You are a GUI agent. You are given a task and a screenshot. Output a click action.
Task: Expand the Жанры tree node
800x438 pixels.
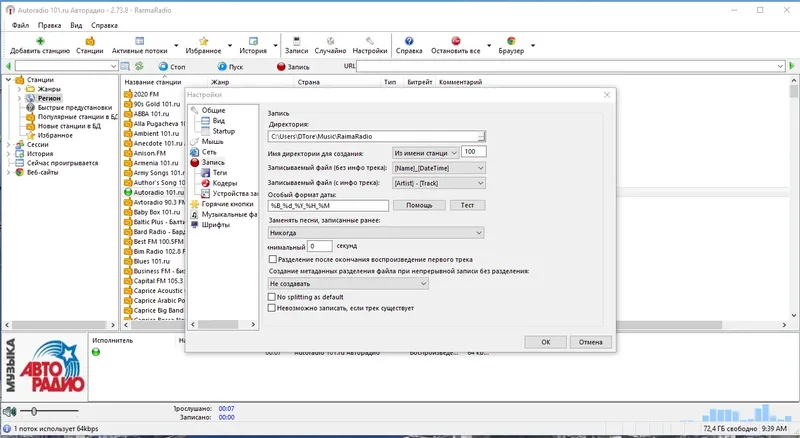19,89
